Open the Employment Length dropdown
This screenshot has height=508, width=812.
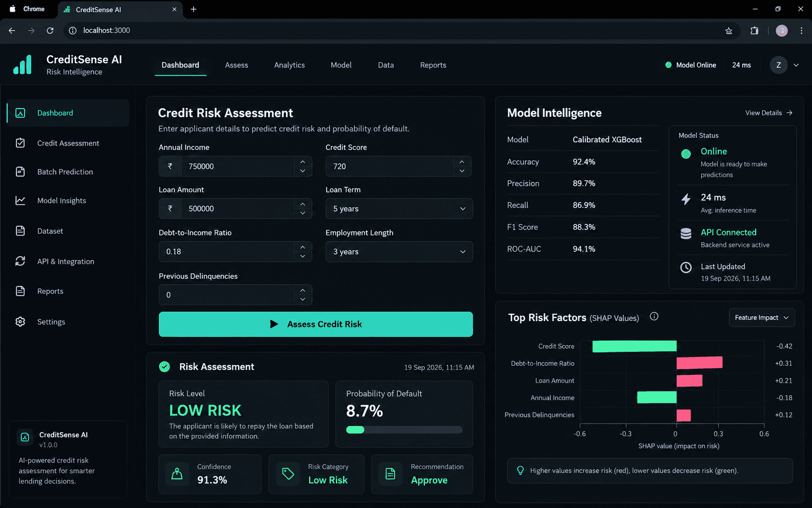click(399, 251)
